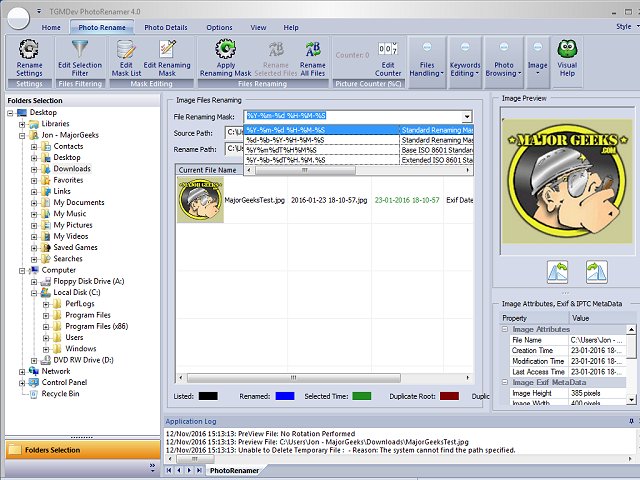Image resolution: width=640 pixels, height=480 pixels.
Task: Click the Edit Selection Filter funnel icon
Action: [x=80, y=50]
